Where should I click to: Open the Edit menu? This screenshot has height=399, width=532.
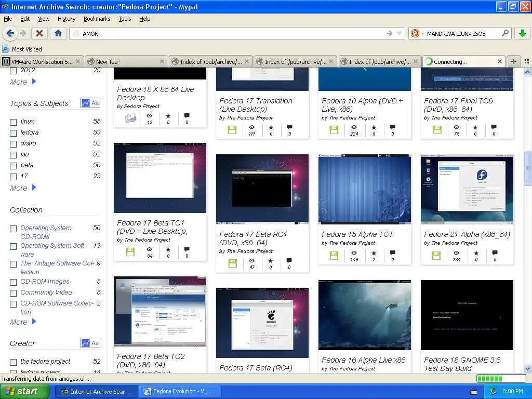[x=25, y=19]
